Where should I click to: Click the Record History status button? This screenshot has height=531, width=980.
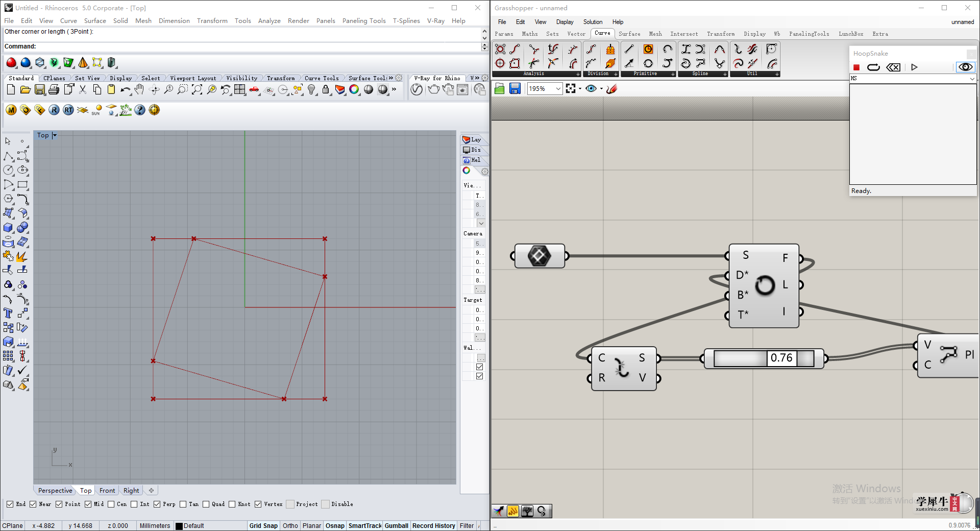click(x=434, y=526)
